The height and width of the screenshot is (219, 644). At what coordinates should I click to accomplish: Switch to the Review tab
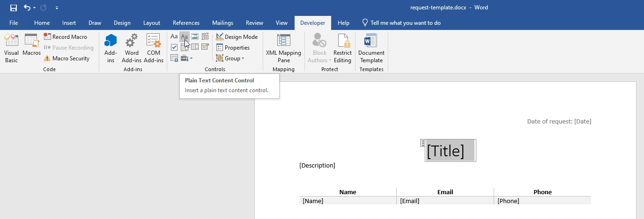254,23
